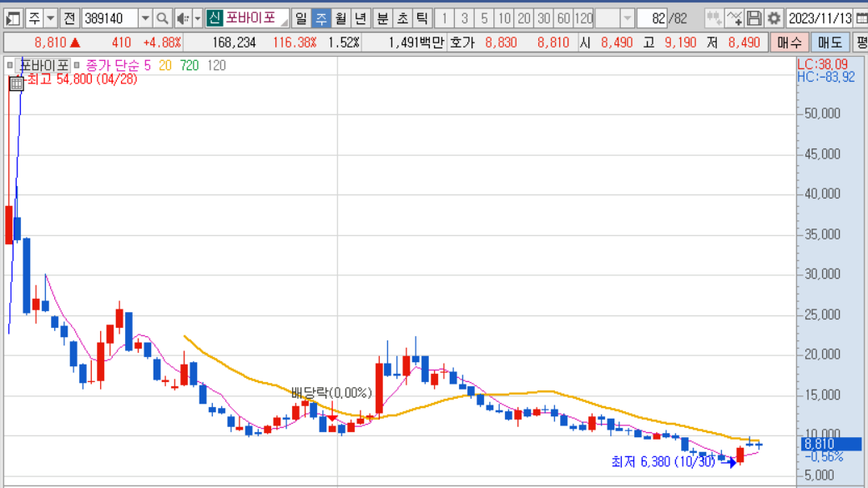Toggle the left side panel icon
The image size is (868, 488).
pos(13,19)
